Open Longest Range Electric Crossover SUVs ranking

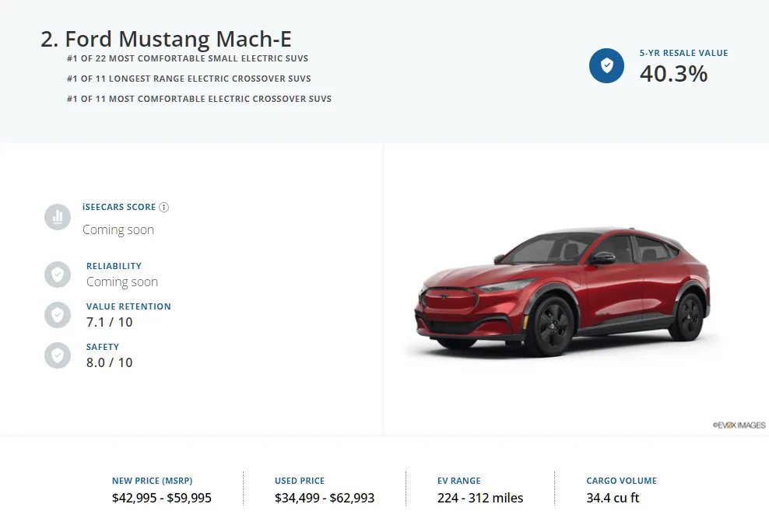pyautogui.click(x=189, y=79)
